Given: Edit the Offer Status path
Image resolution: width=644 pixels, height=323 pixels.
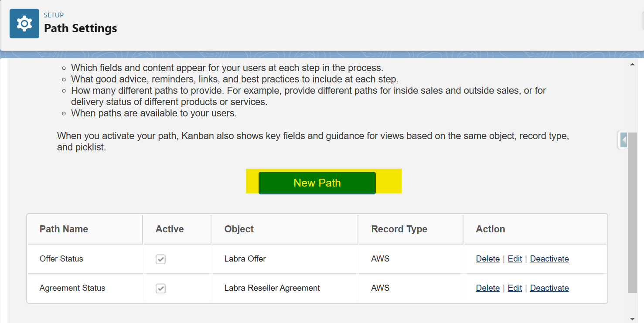Looking at the screenshot, I should click(x=515, y=258).
